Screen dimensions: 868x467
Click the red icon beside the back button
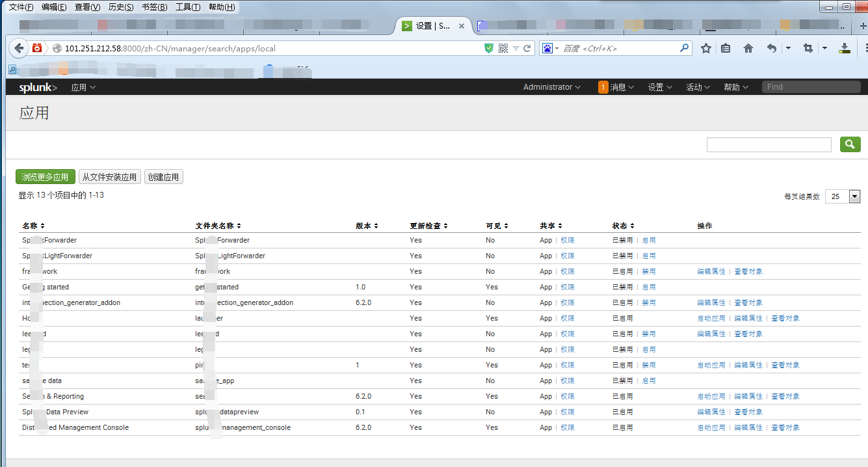coord(38,48)
